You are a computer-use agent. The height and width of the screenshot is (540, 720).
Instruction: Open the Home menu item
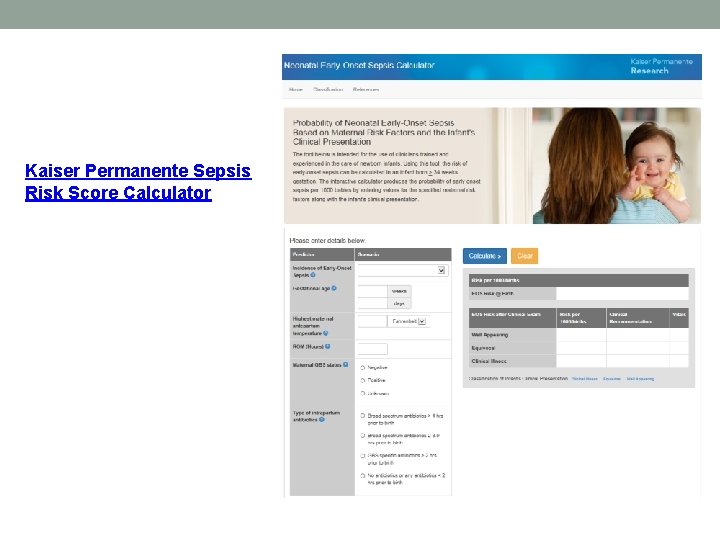tap(296, 90)
